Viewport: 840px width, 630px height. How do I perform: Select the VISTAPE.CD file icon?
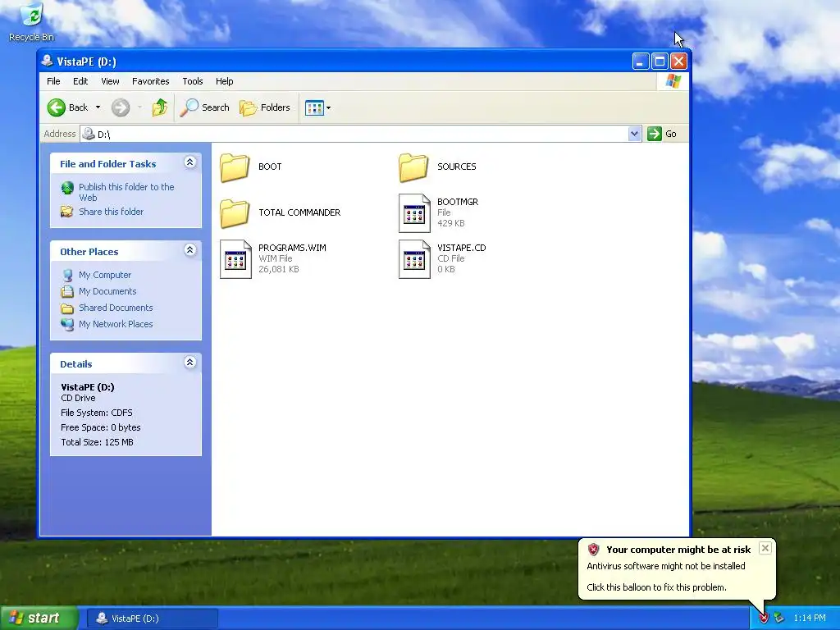coord(414,259)
